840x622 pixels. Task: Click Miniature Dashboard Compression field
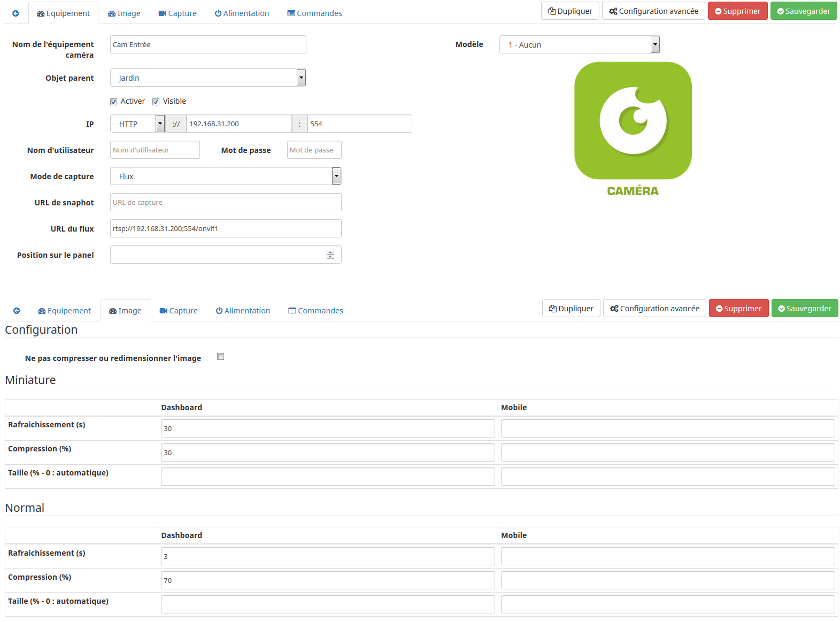[x=328, y=452]
